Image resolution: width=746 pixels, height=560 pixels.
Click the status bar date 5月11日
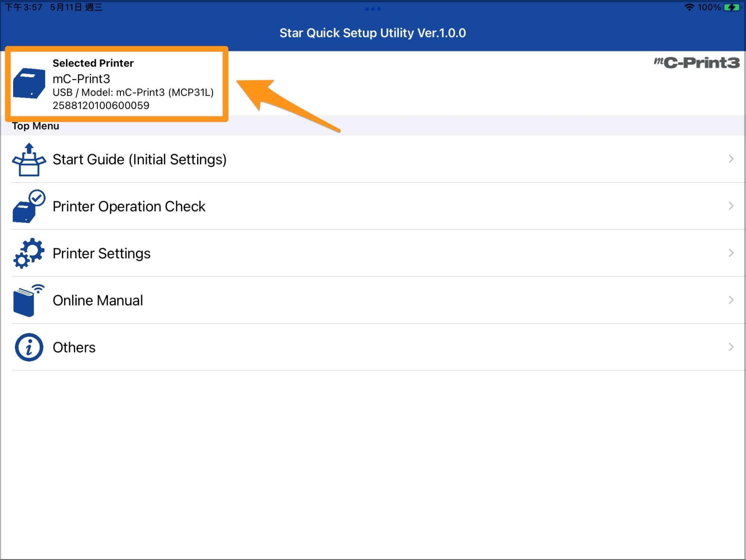66,7
